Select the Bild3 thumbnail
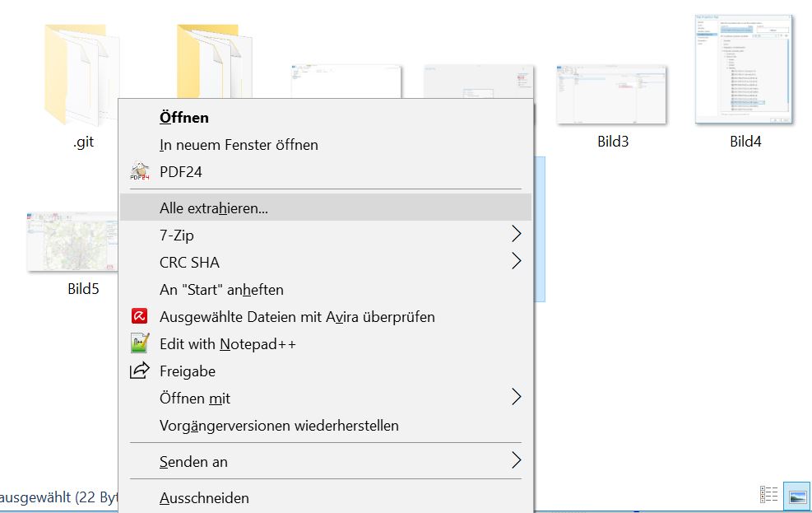Screen dimensions: 812x513 pos(611,95)
